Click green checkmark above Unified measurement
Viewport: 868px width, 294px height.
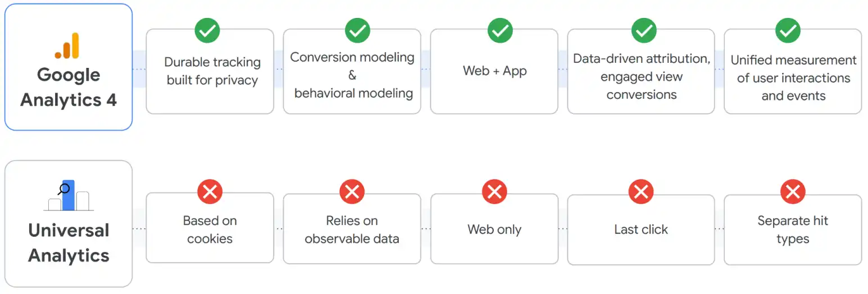788,30
